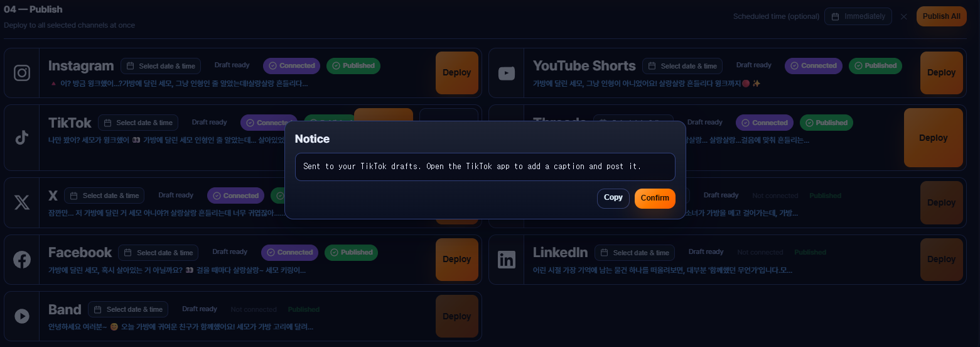The width and height of the screenshot is (980, 347).
Task: Click Instagram Draft ready label
Action: pos(232,65)
